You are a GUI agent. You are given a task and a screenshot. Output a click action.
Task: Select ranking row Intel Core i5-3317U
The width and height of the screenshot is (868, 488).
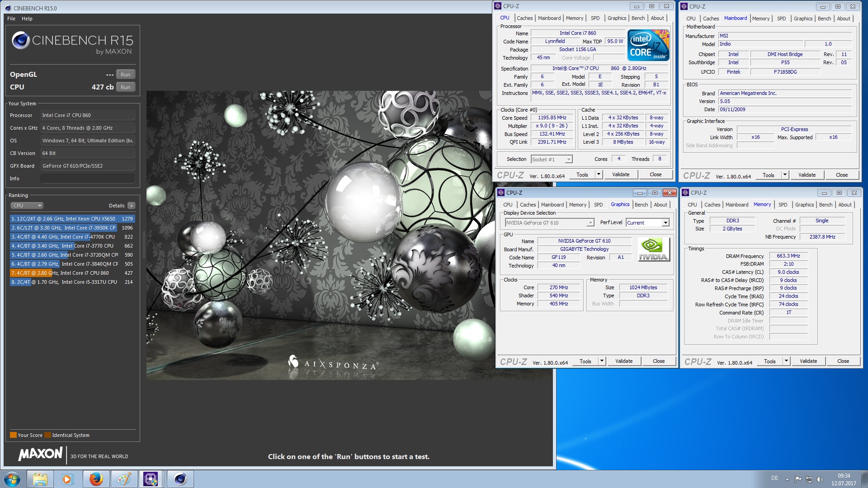coord(72,282)
